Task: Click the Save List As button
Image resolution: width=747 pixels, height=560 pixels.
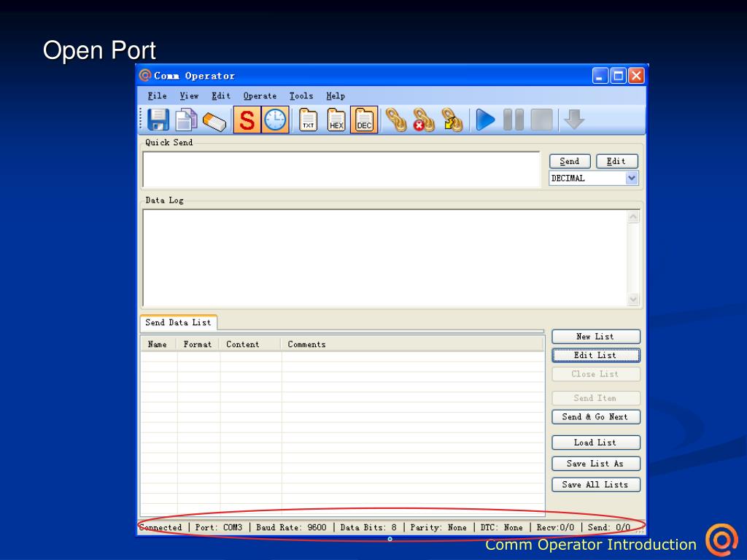Action: (x=595, y=463)
